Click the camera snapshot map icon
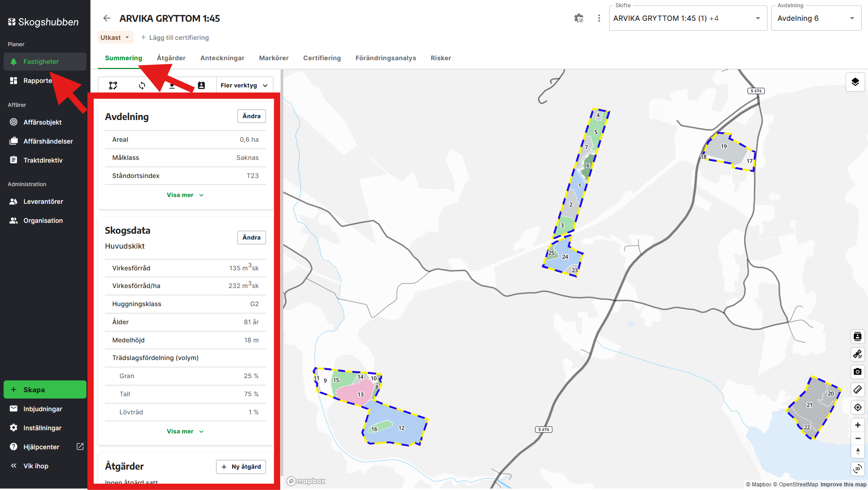 857,372
